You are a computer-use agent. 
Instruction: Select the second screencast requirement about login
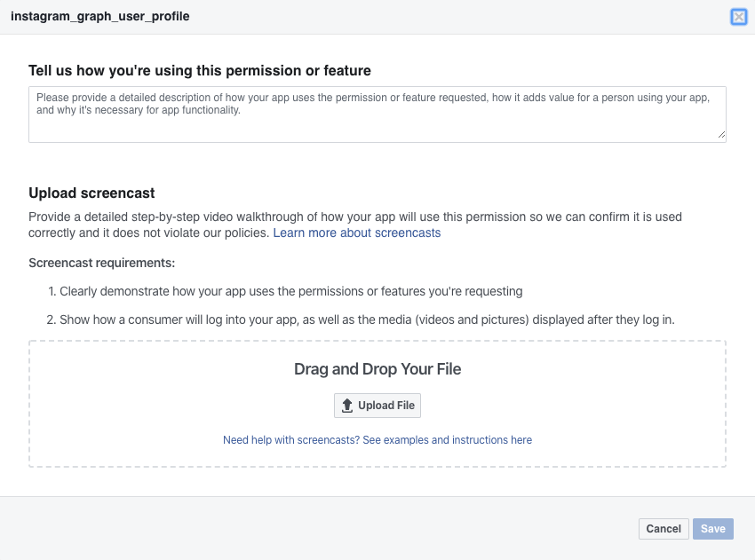click(x=361, y=319)
